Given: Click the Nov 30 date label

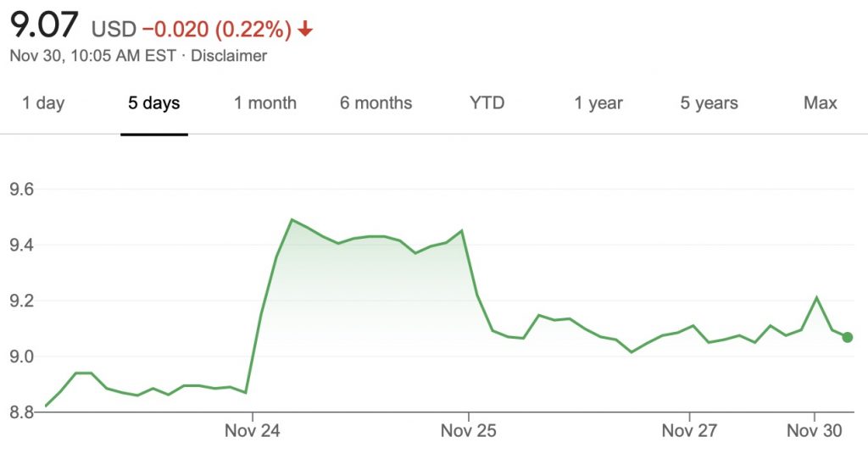Looking at the screenshot, I should (x=815, y=431).
